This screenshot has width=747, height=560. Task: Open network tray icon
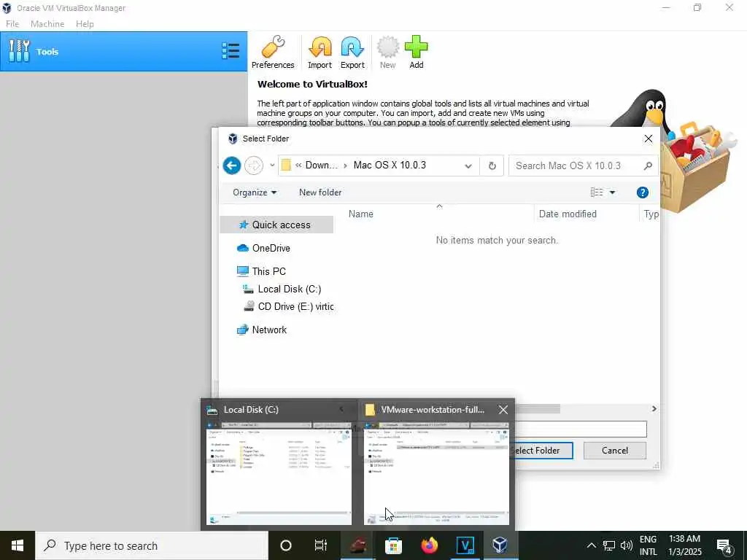tap(609, 545)
